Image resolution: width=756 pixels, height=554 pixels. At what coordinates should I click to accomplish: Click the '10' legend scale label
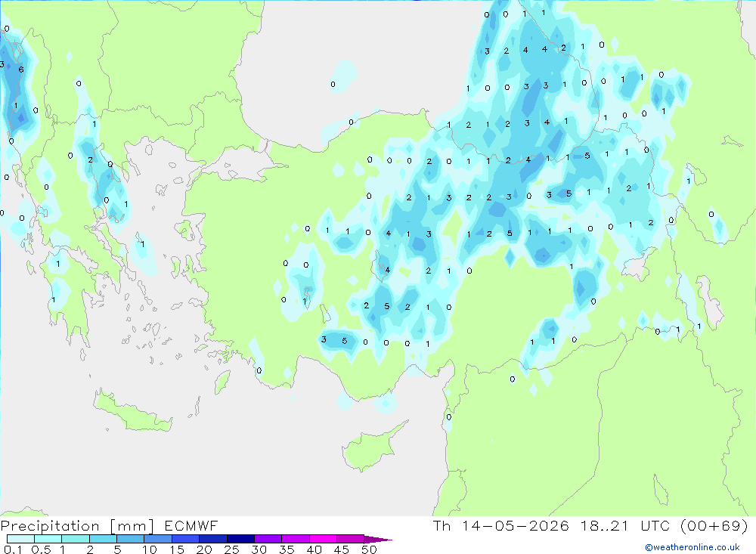pyautogui.click(x=150, y=549)
